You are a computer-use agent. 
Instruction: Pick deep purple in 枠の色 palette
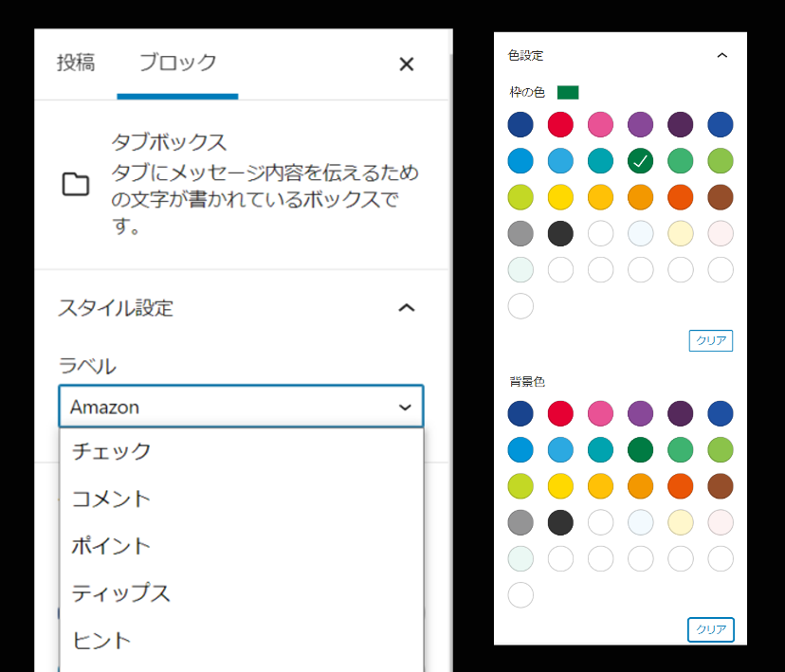[x=681, y=124]
